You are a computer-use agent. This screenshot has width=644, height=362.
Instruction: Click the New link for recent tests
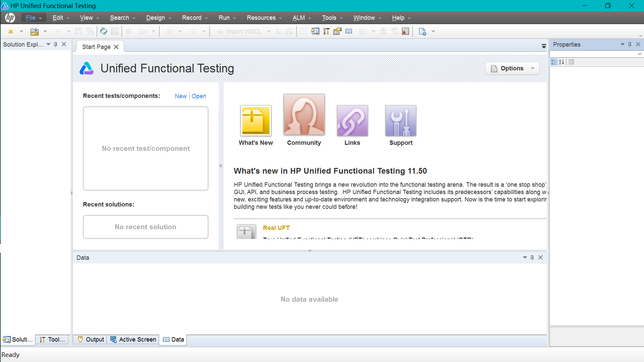point(181,96)
